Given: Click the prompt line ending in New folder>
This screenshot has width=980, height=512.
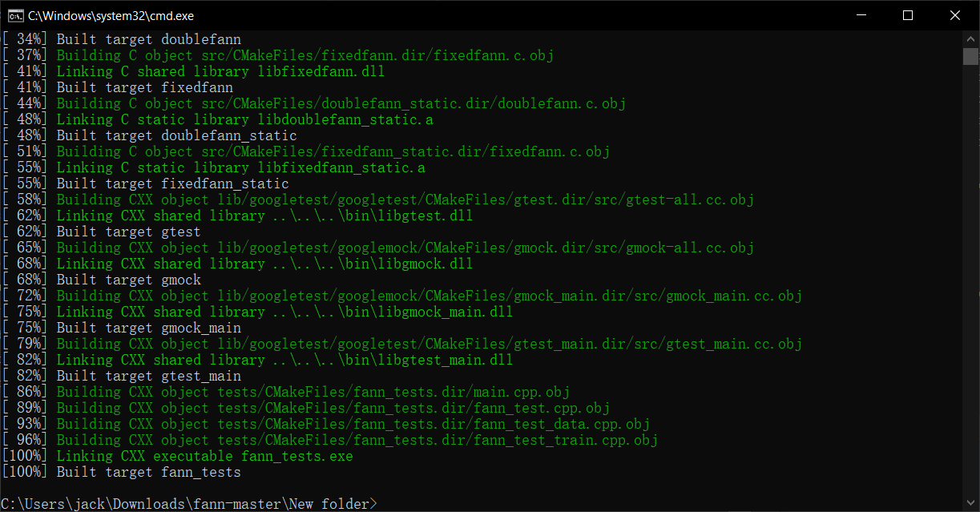Looking at the screenshot, I should [x=189, y=504].
